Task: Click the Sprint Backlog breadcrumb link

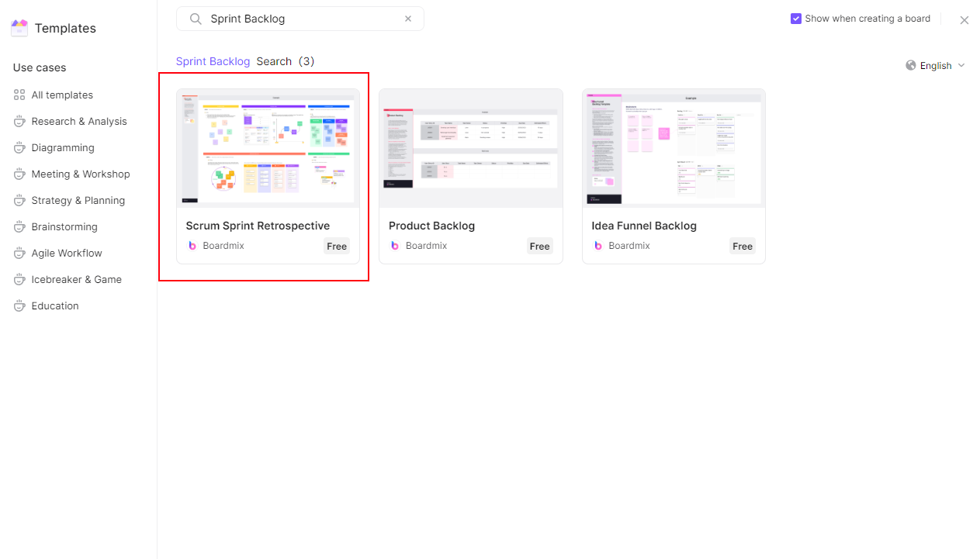Action: click(x=213, y=61)
